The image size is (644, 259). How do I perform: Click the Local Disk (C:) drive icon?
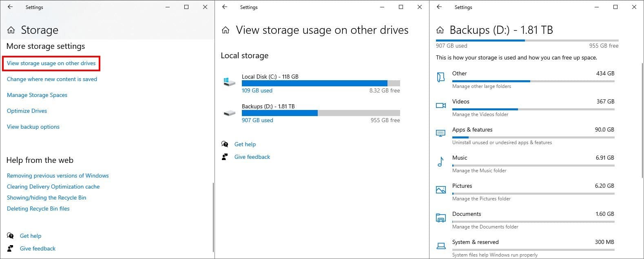pos(229,82)
